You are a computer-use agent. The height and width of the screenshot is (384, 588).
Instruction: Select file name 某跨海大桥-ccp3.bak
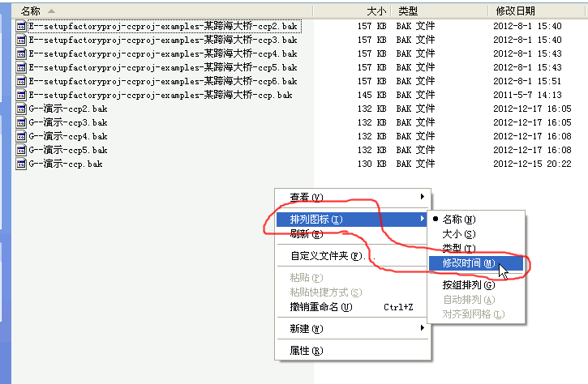tap(163, 40)
